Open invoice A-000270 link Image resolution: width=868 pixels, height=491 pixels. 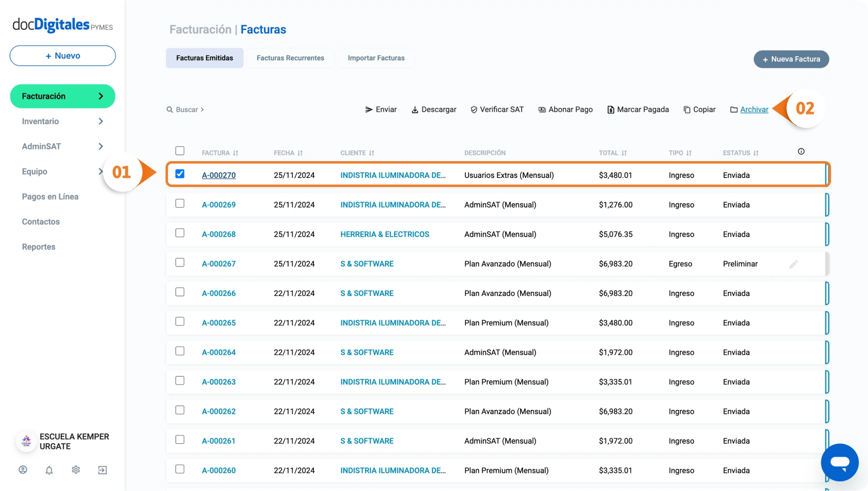219,175
